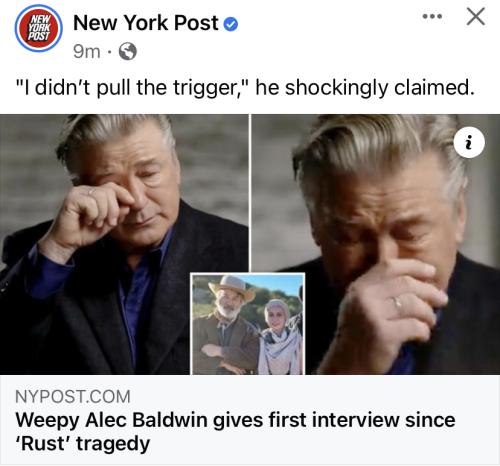
Task: Click the globe public-audience icon
Action: tap(128, 51)
